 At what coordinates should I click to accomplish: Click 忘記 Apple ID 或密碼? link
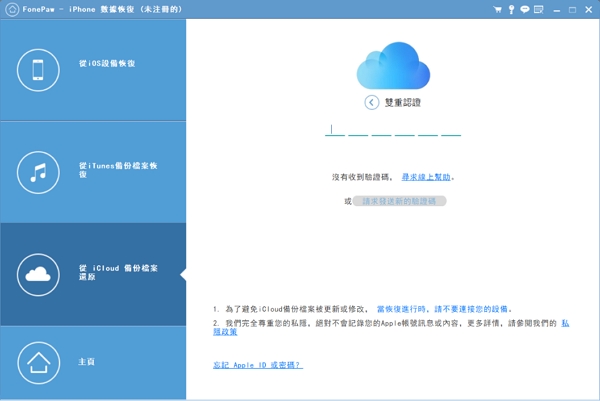(x=258, y=365)
